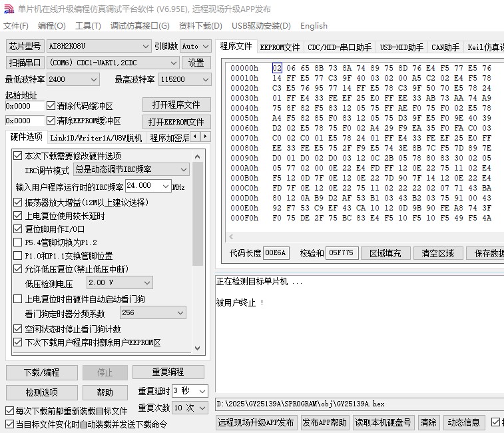The height and width of the screenshot is (433, 504).
Task: Open the CDC/HID-串口助手 tab
Action: (x=340, y=47)
